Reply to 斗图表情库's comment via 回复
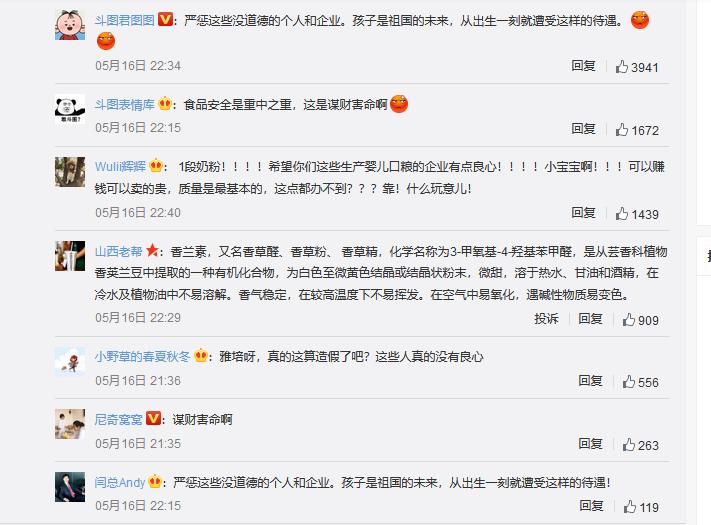 click(583, 129)
